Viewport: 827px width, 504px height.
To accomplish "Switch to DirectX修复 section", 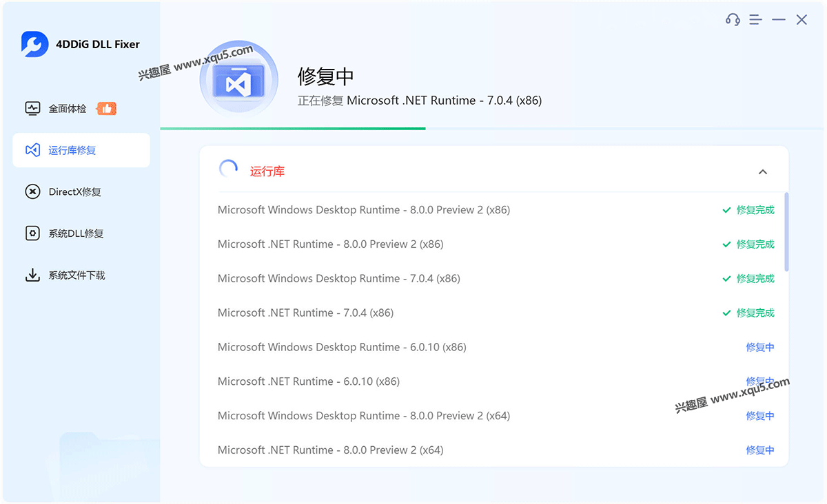I will pos(81,192).
